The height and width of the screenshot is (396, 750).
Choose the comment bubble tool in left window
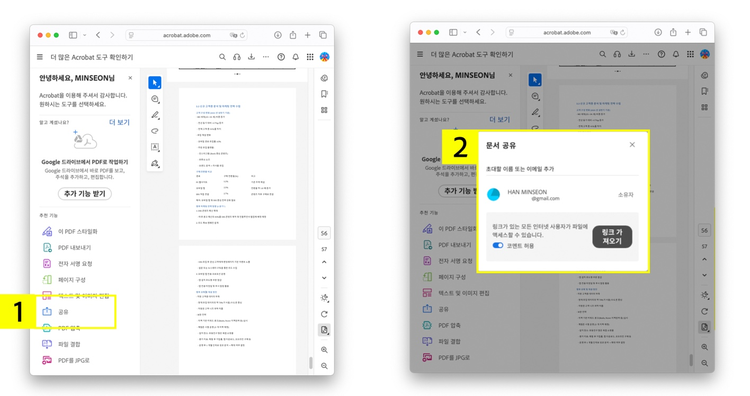pos(155,99)
